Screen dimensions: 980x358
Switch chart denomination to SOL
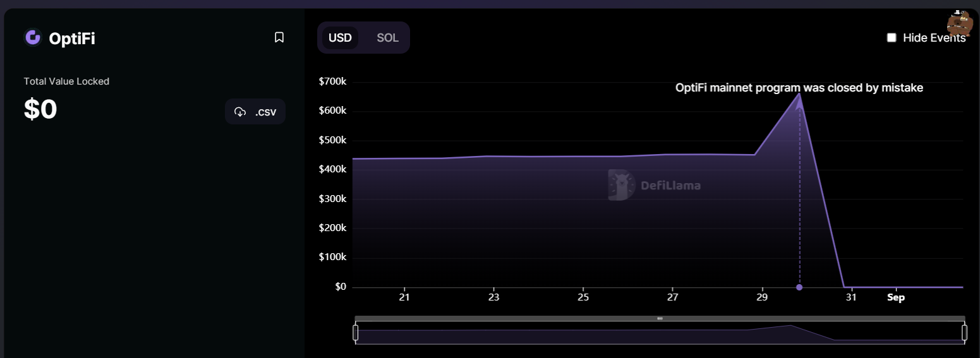pos(387,38)
